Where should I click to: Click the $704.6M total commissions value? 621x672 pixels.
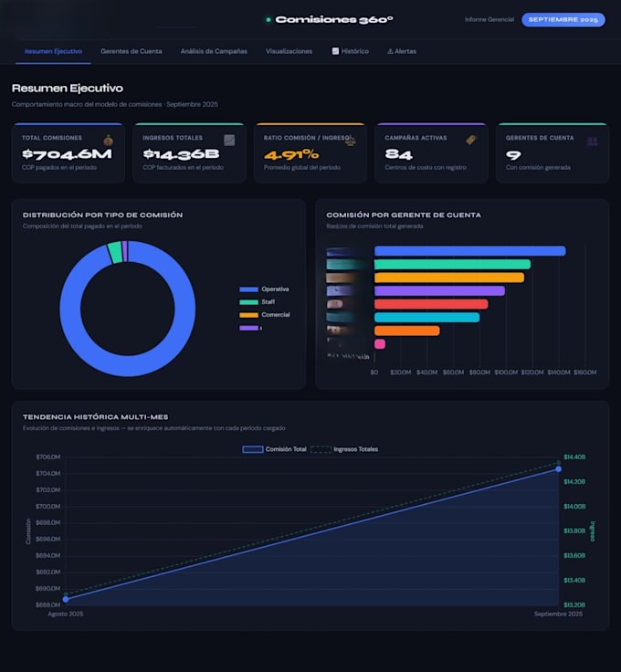tap(67, 154)
